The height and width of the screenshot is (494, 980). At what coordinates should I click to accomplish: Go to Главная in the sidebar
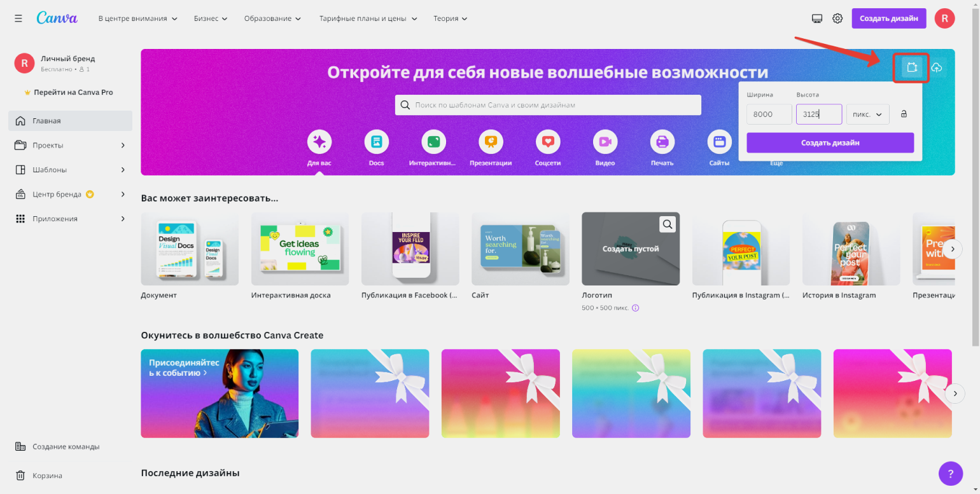[70, 121]
